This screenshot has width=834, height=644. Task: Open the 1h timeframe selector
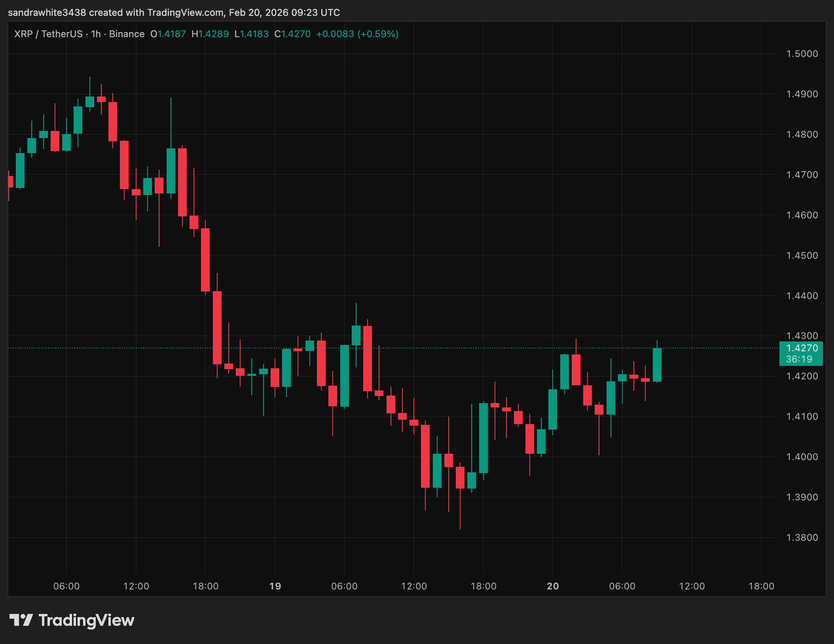pyautogui.click(x=95, y=34)
